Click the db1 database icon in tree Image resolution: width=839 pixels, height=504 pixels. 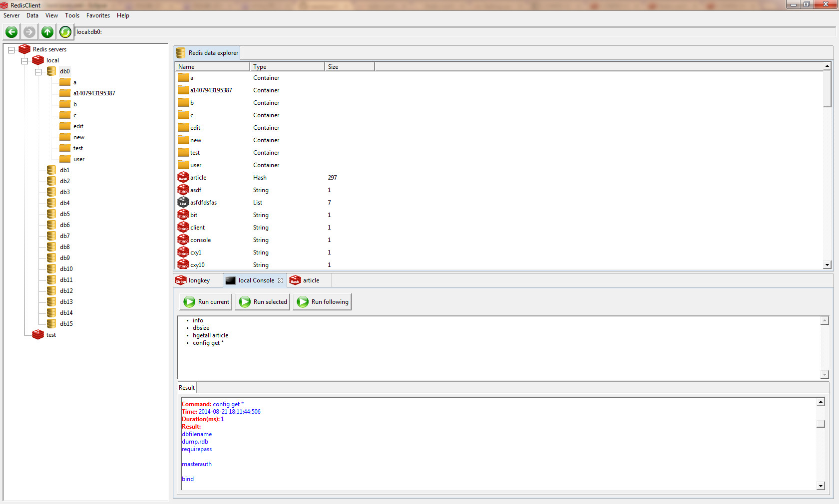pyautogui.click(x=51, y=170)
